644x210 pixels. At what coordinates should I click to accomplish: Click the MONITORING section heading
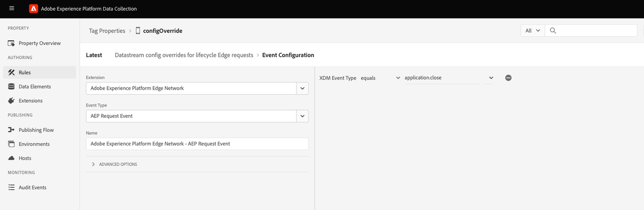pyautogui.click(x=21, y=172)
